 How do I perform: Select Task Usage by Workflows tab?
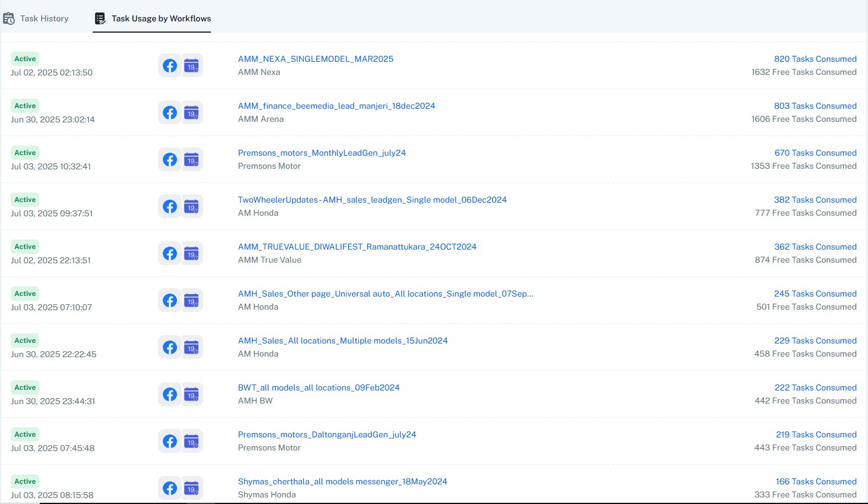point(152,18)
